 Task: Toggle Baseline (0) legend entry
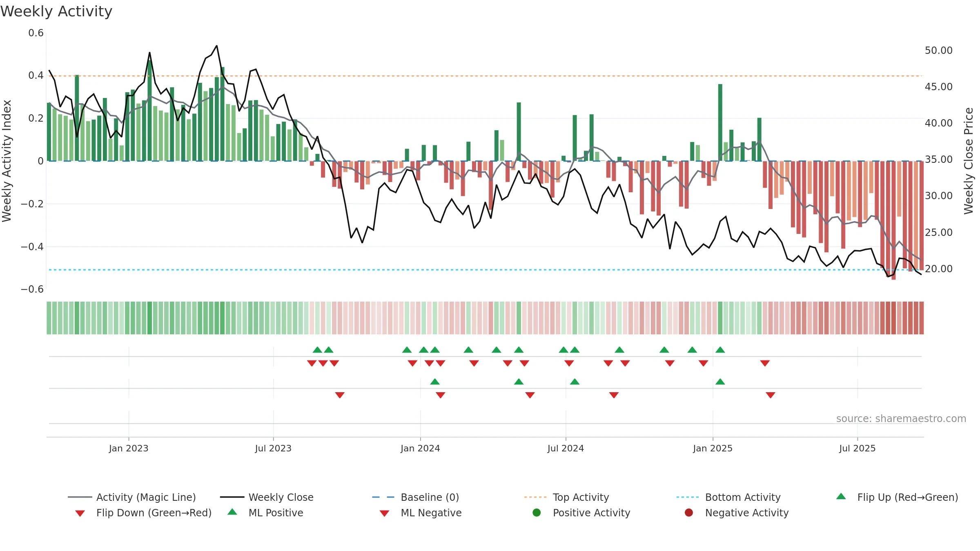[416, 497]
